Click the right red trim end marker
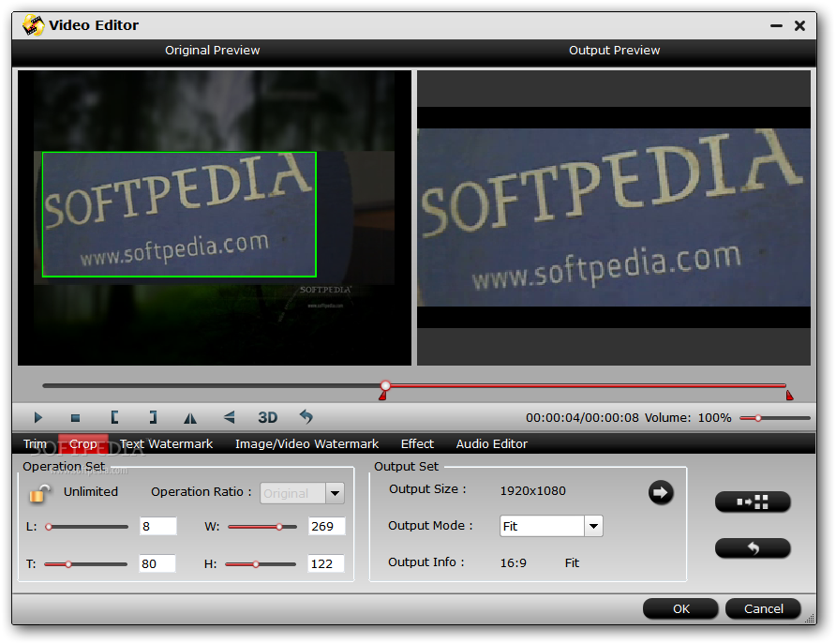This screenshot has height=644, width=836. coord(789,395)
